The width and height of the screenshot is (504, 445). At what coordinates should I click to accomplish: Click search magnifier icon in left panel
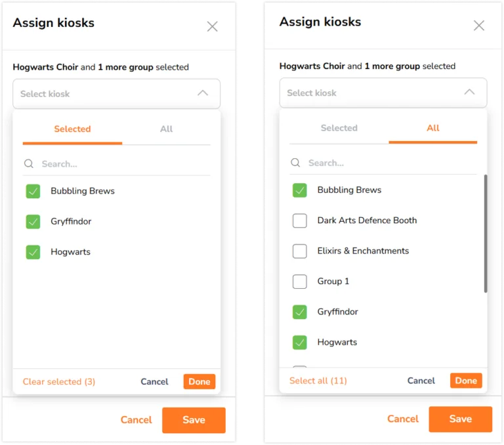(x=29, y=163)
